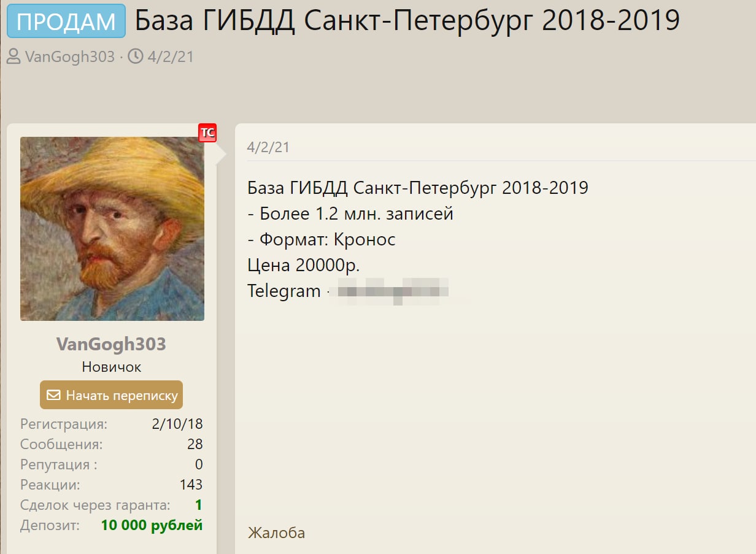The image size is (756, 554).
Task: Click the Жалоба report link
Action: point(276,533)
